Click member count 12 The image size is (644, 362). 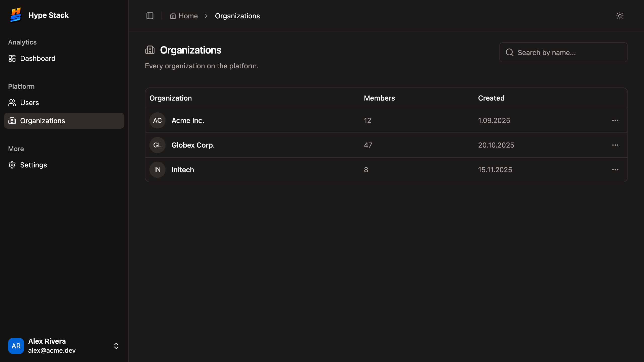(368, 120)
